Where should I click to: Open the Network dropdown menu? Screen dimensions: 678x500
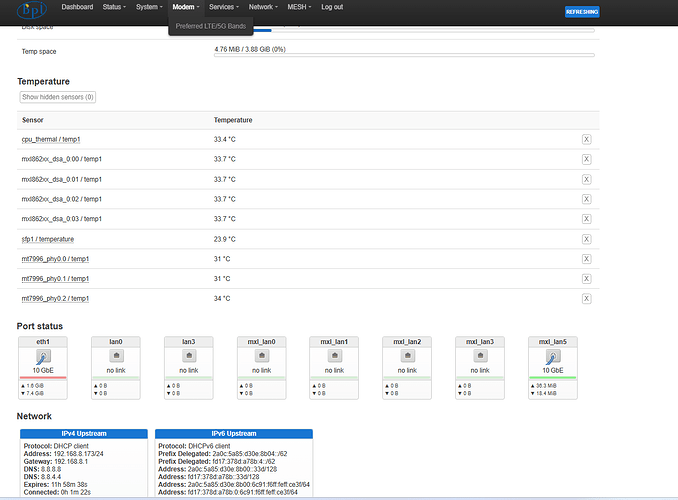[x=262, y=7]
